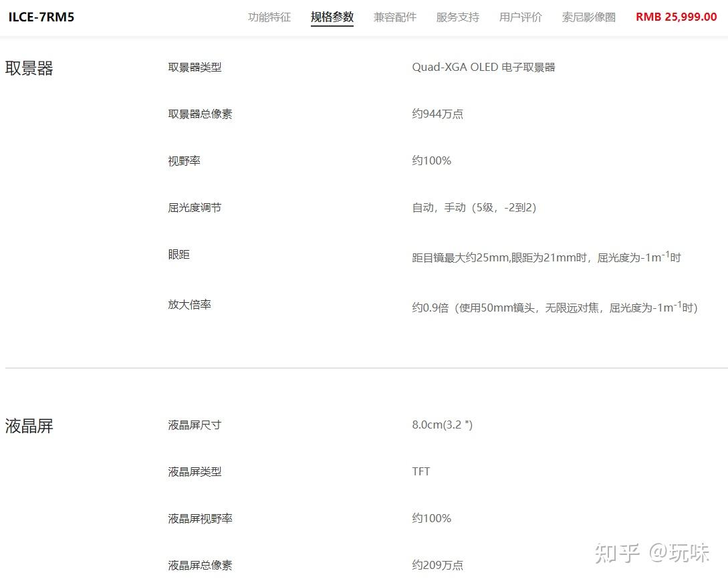728x583 pixels.
Task: Switch to the 兼容配件 tab
Action: 394,17
